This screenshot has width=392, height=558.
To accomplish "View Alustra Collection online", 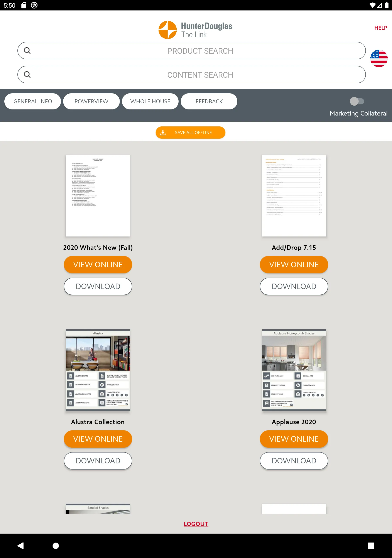I will tap(98, 439).
